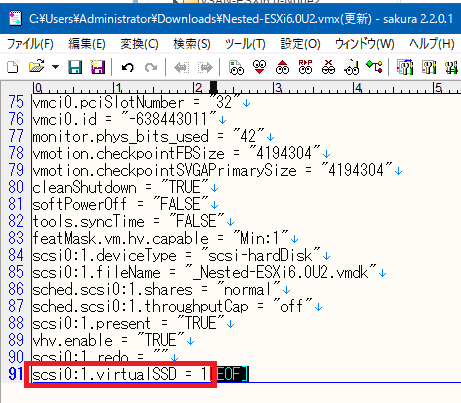Viewport: 461px width, 403px height.
Task: Click the sched.scsi0:1.throughputCap line
Action: [173, 306]
